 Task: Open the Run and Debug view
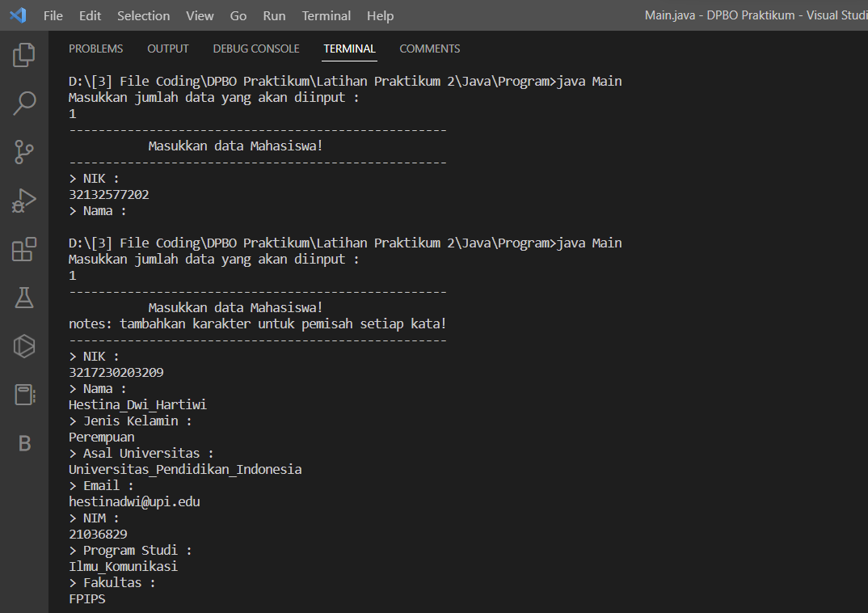tap(23, 201)
